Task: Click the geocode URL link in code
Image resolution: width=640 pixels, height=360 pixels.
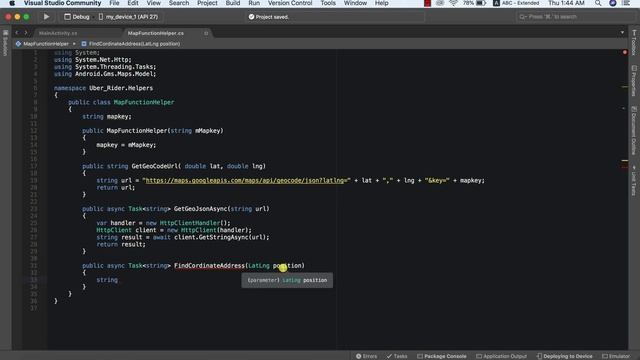Action: click(x=246, y=180)
